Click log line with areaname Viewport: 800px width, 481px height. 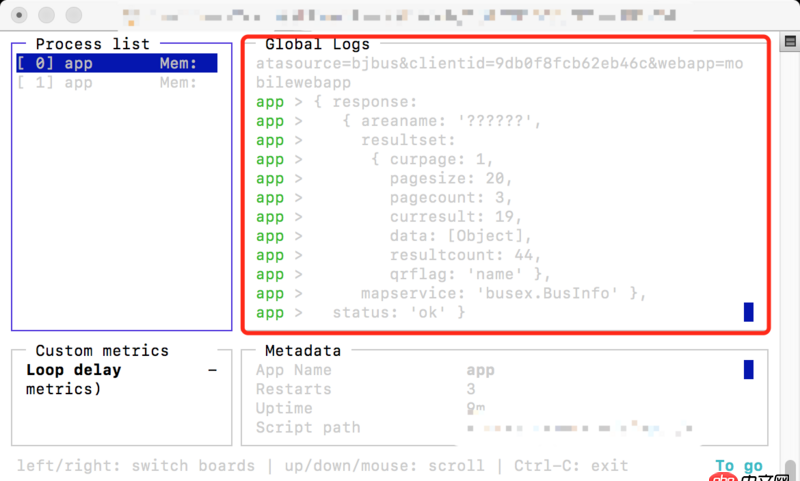point(398,121)
